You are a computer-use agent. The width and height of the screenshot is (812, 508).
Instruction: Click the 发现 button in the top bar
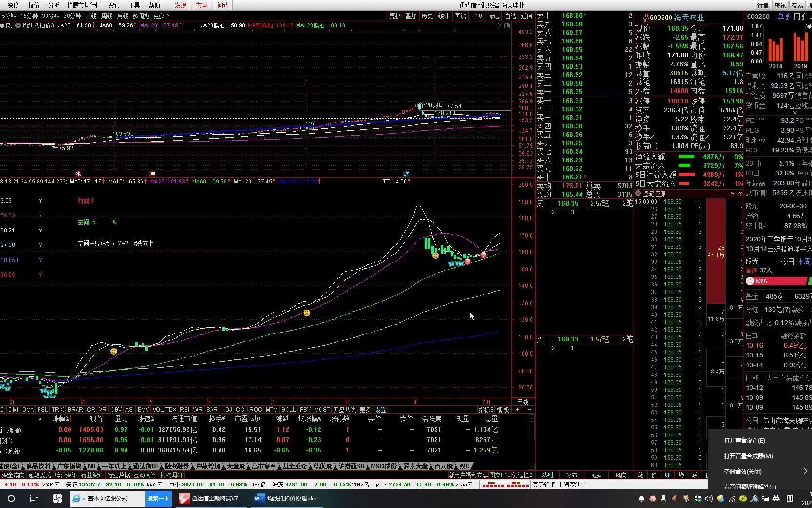(x=180, y=5)
